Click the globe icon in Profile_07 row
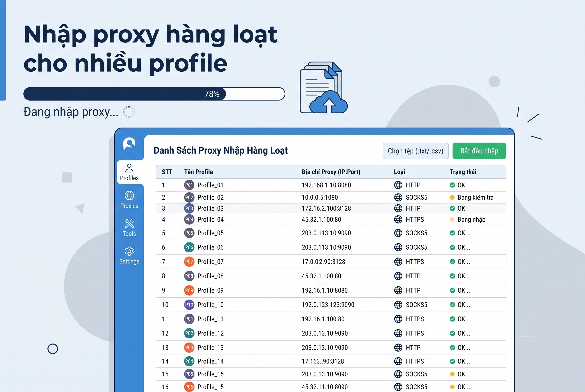The width and height of the screenshot is (585, 392). click(x=398, y=262)
